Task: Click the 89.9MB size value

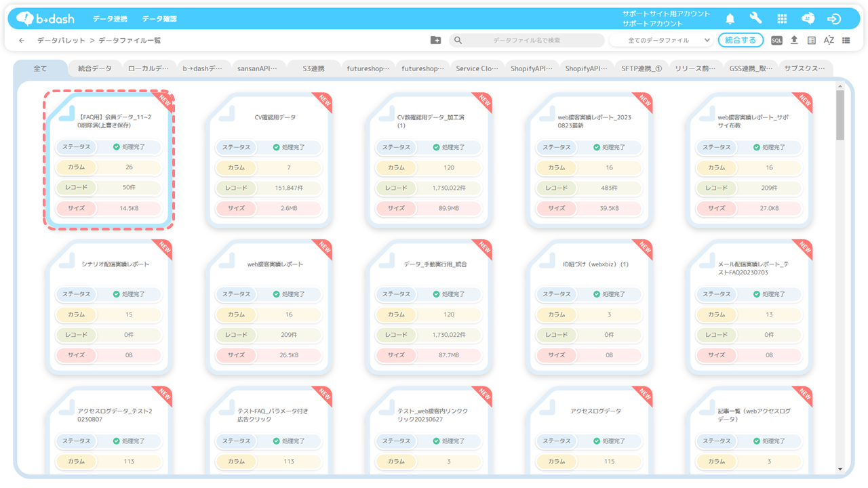Action: (x=449, y=208)
